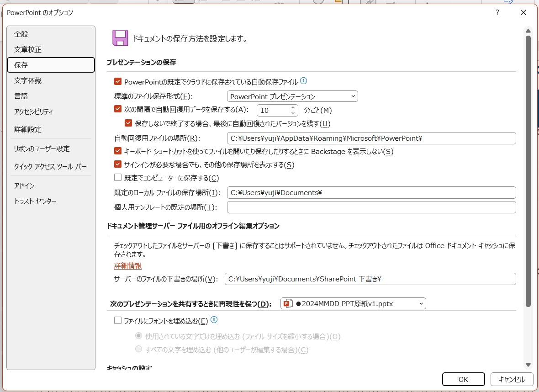This screenshot has height=392, width=539.
Task: Toggle the don't show Backstage checkbox
Action: pyautogui.click(x=118, y=151)
